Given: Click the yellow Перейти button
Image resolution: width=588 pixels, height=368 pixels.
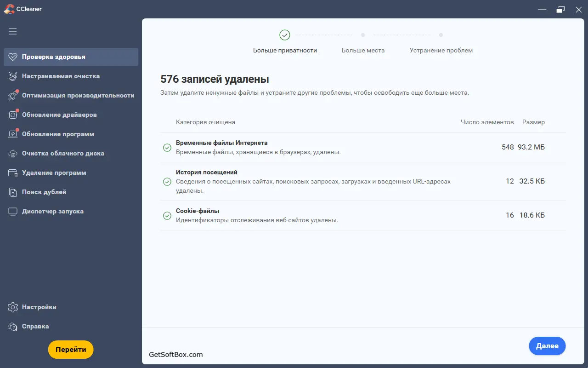Looking at the screenshot, I should [71, 350].
